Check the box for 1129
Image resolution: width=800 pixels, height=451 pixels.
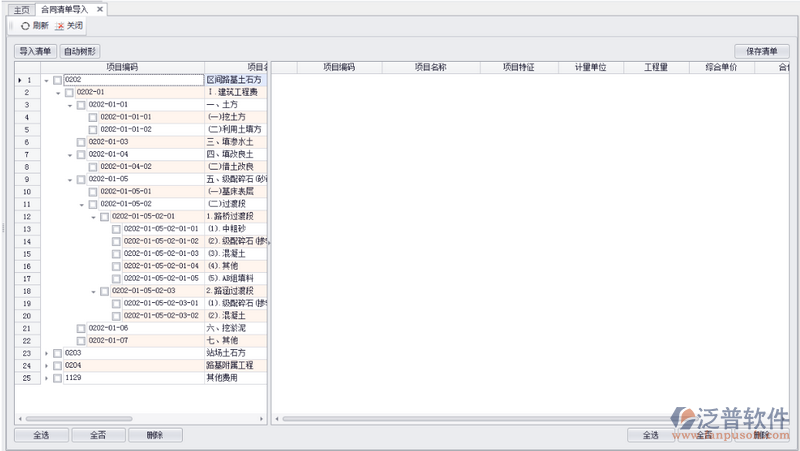(x=58, y=378)
